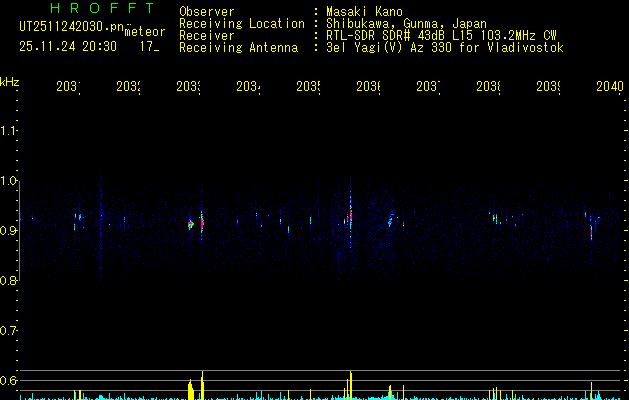Click the meteor count value 17
This screenshot has height=400, width=629.
tap(149, 47)
